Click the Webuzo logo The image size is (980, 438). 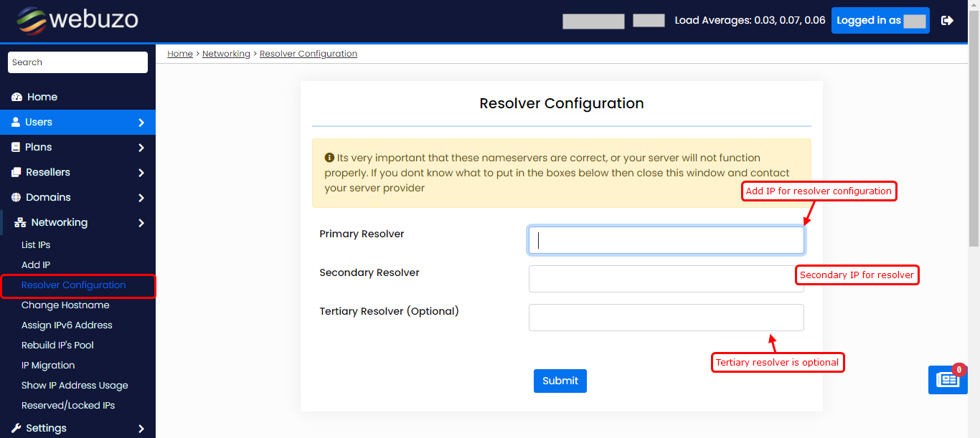coord(77,21)
